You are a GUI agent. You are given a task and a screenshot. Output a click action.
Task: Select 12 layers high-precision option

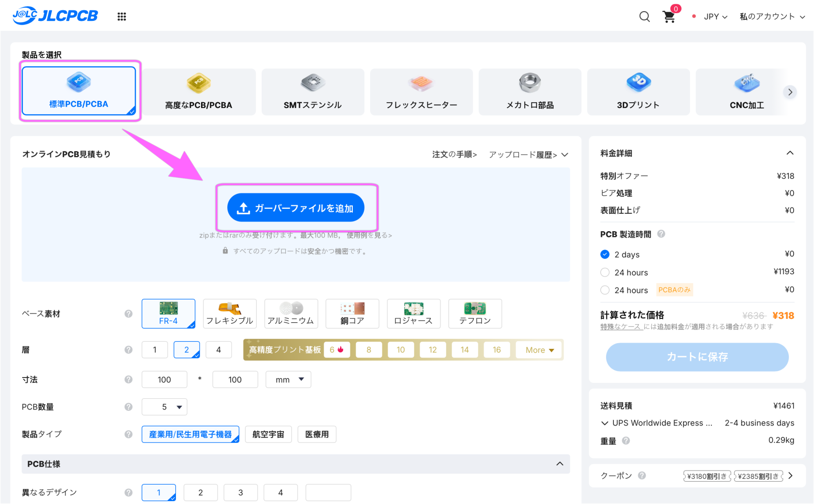[x=433, y=350]
